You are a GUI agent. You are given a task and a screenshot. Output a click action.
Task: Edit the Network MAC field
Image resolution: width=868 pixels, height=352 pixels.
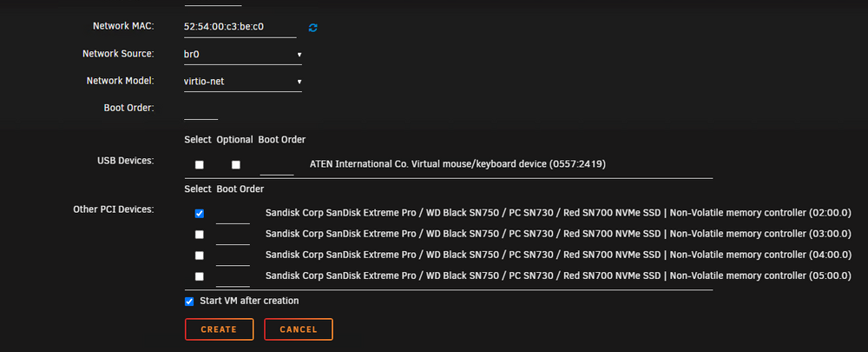[240, 27]
